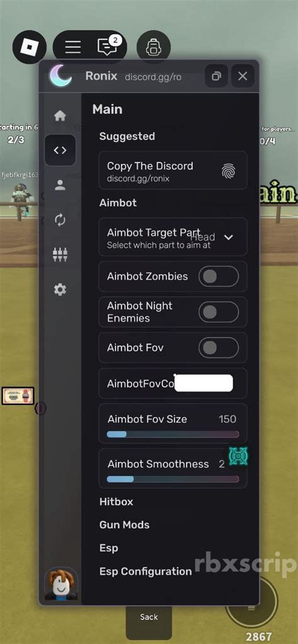Viewport: 298px width, 644px height.
Task: Open the settings gear in sidebar
Action: click(60, 290)
